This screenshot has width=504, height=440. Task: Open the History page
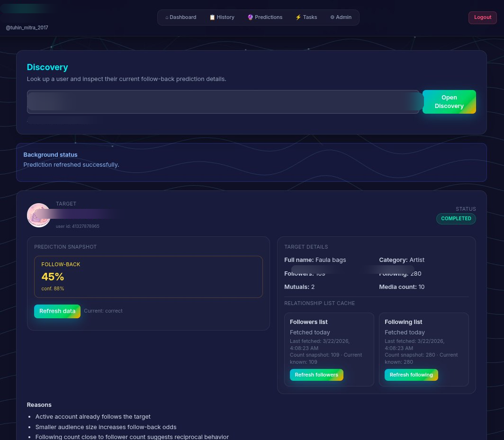[x=222, y=18]
